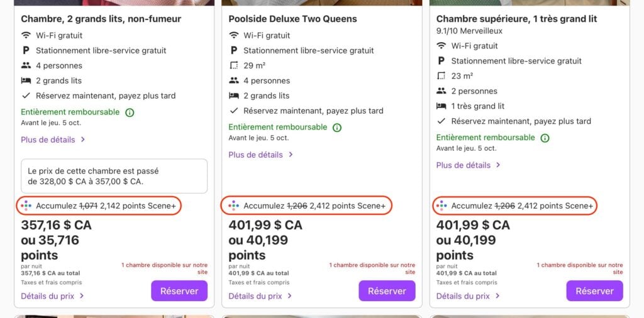
Task: Open Détails du prix for 357,16 $ room
Action: (52, 296)
